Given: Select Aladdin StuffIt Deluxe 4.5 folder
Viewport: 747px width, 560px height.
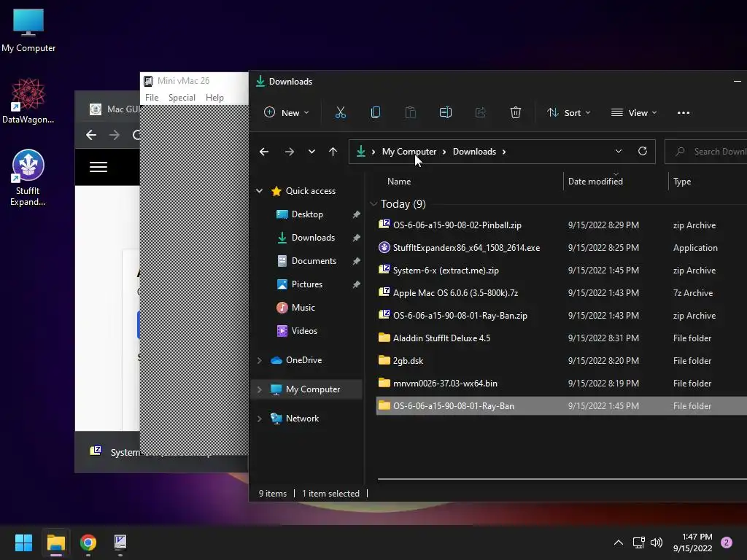Looking at the screenshot, I should coord(441,338).
